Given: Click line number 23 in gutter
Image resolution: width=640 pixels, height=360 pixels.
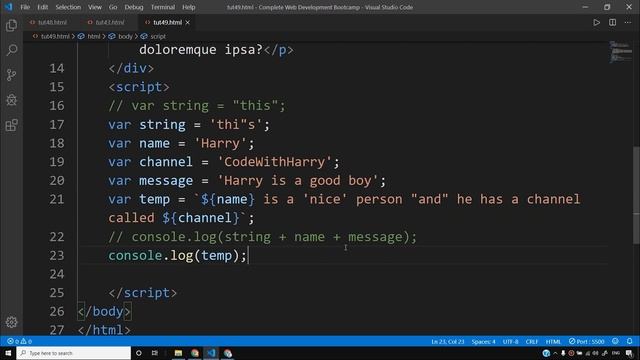Looking at the screenshot, I should [x=57, y=256].
